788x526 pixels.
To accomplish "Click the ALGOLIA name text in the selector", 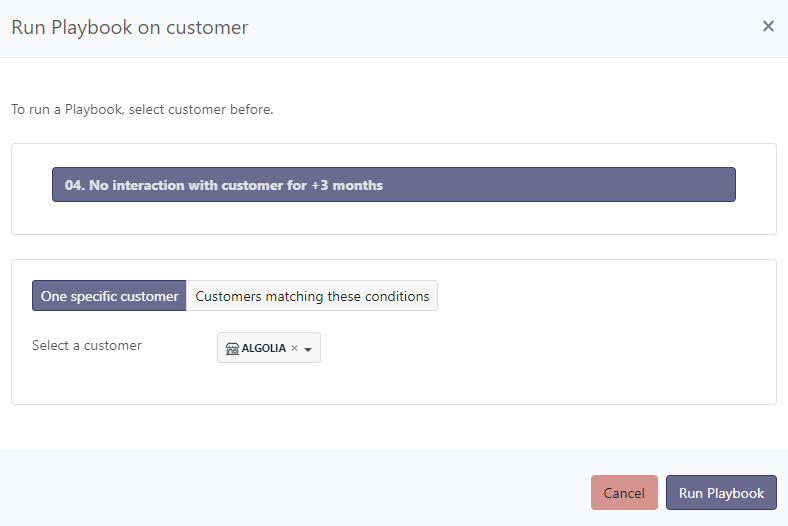I will click(264, 348).
